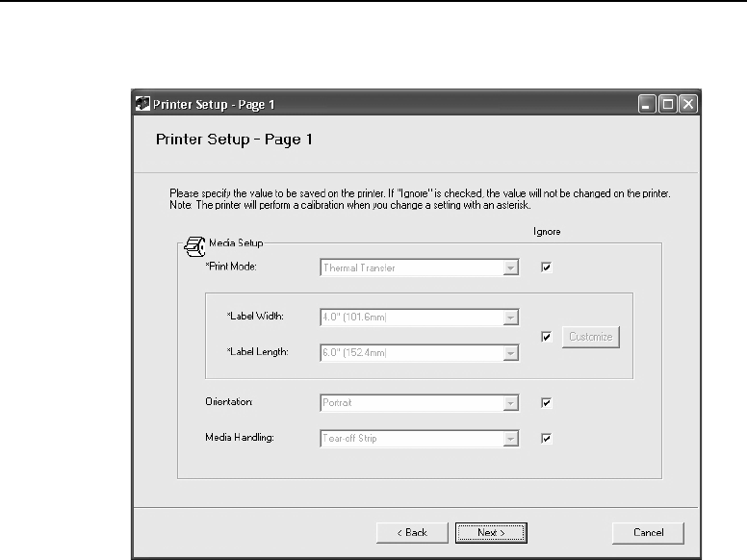Click the printer icon in title bar
747x560 pixels.
click(142, 104)
